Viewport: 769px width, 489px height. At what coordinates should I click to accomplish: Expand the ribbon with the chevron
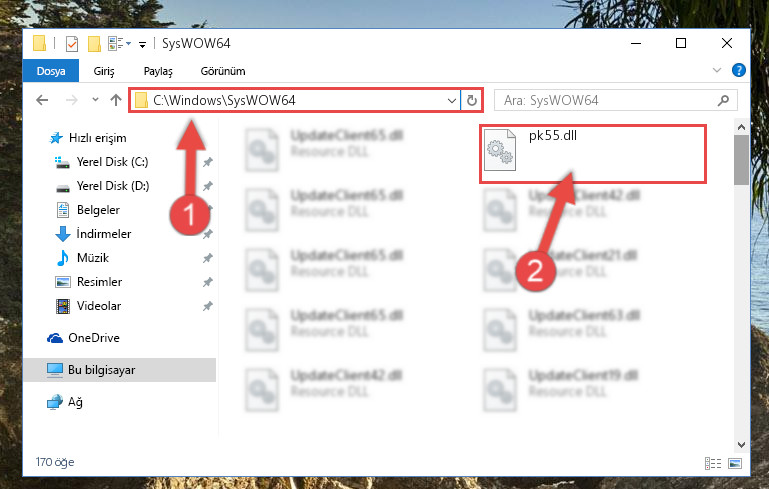(717, 70)
